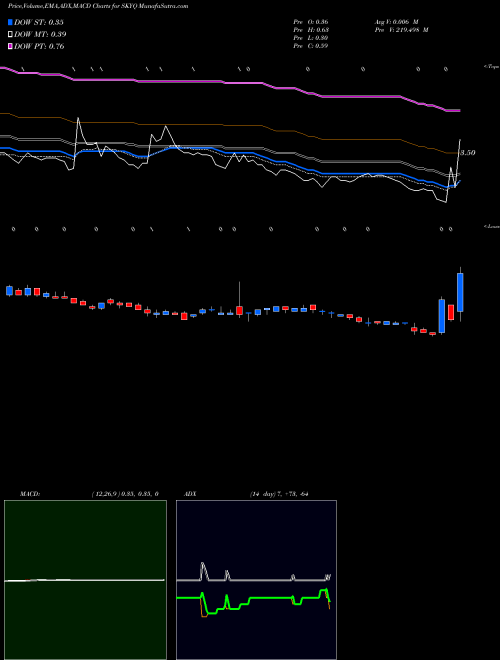
Task: Click the white DOW MT legend square
Action: [11, 34]
